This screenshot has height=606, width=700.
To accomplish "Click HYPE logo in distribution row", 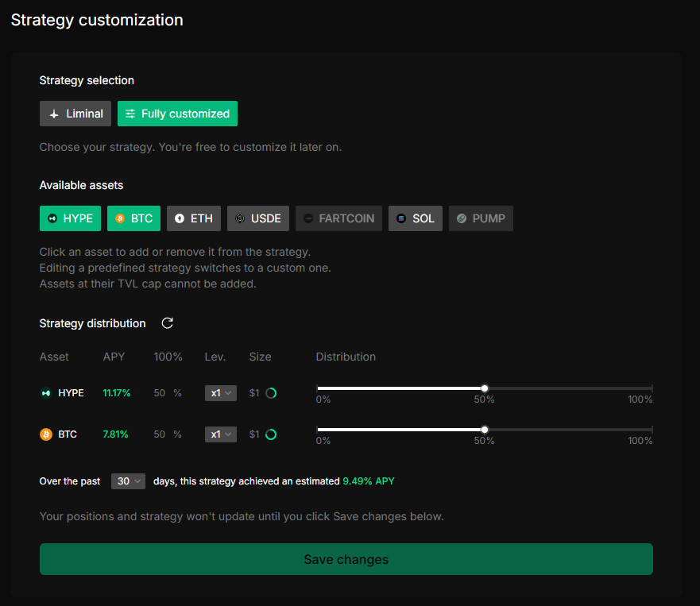I will click(46, 393).
